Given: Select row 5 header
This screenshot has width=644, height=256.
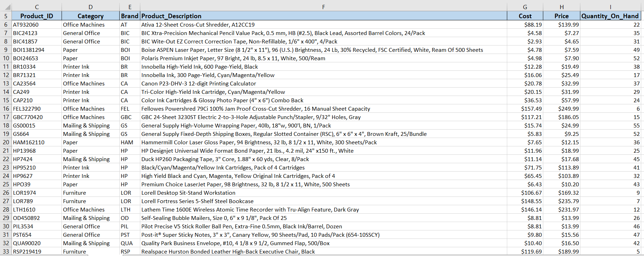Looking at the screenshot, I should pyautogui.click(x=6, y=16).
